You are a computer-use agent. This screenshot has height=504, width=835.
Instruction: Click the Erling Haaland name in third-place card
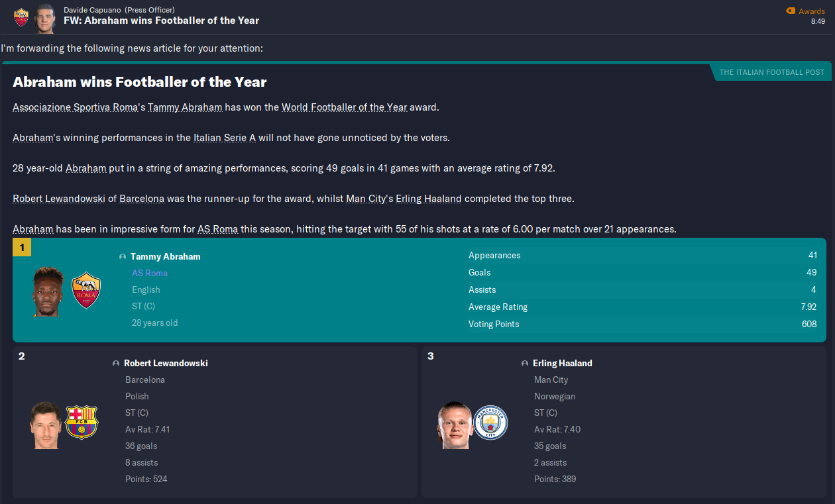tap(562, 363)
